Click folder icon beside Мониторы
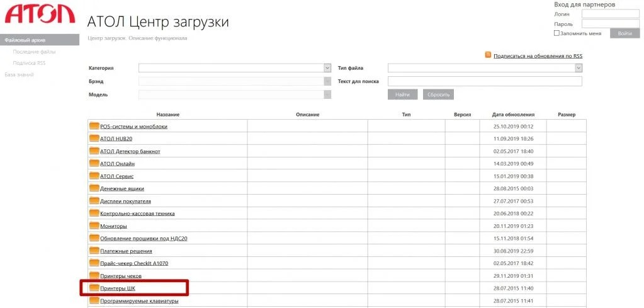Screen dimensions: 644x308 pos(94,225)
